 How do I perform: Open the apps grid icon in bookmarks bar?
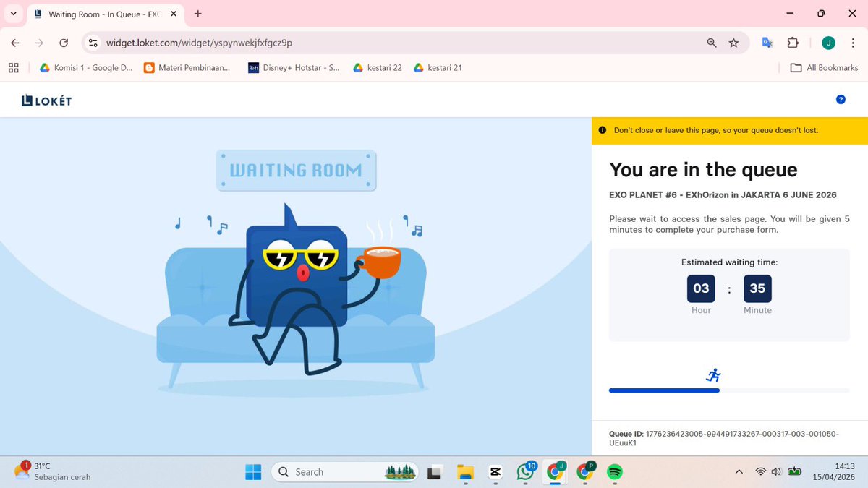click(x=13, y=68)
